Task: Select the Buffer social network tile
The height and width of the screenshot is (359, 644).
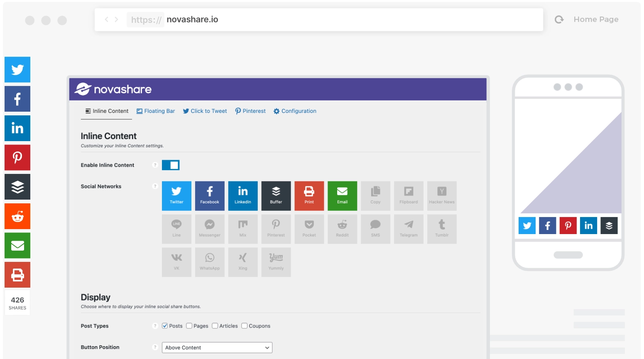Action: 276,195
